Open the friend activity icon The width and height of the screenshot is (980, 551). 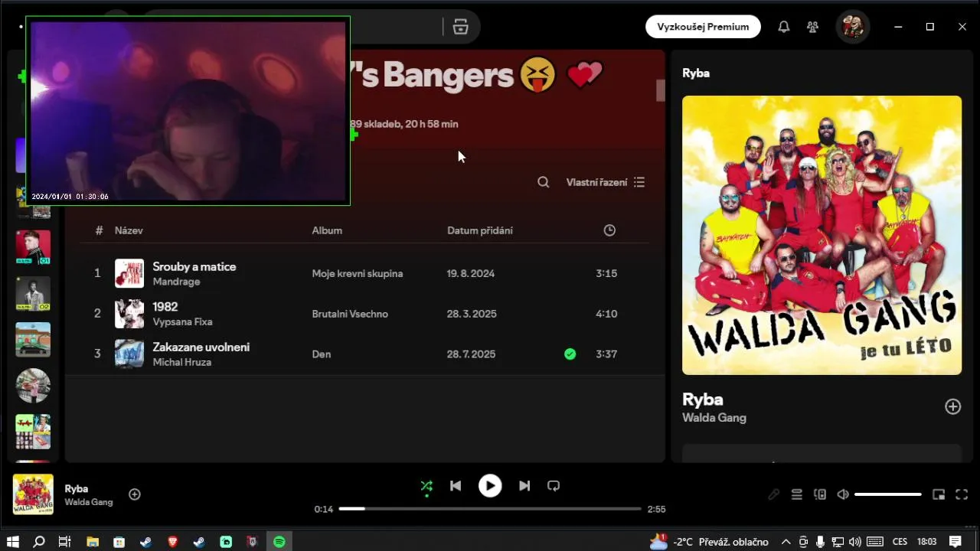(x=813, y=27)
